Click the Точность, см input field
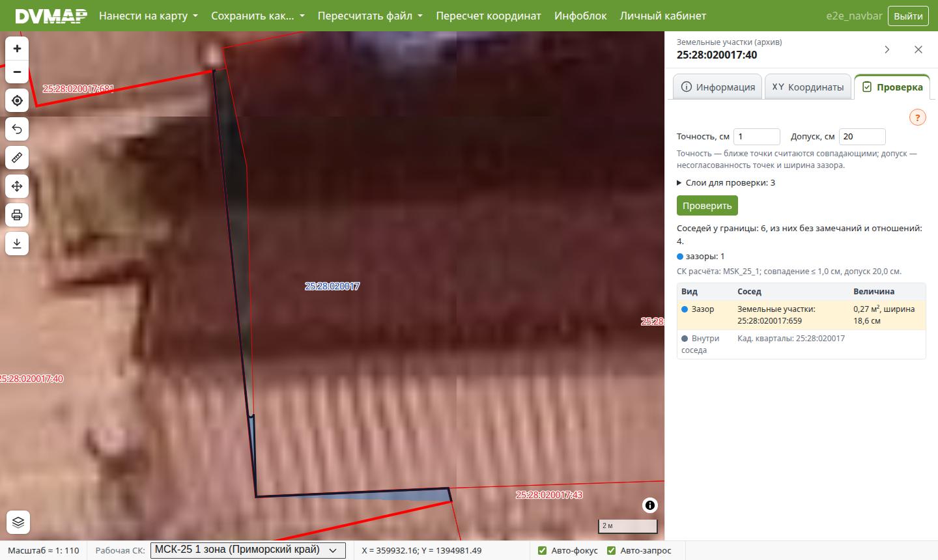938x560 pixels. click(x=757, y=137)
